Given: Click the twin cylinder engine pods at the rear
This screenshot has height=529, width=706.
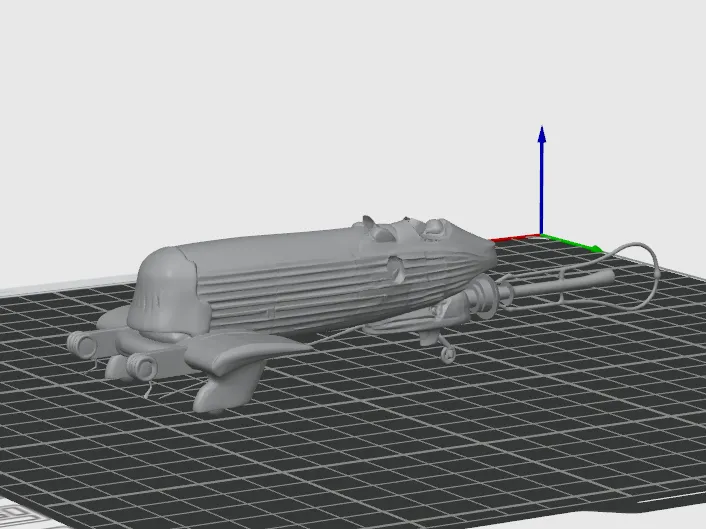Looking at the screenshot, I should 113,356.
